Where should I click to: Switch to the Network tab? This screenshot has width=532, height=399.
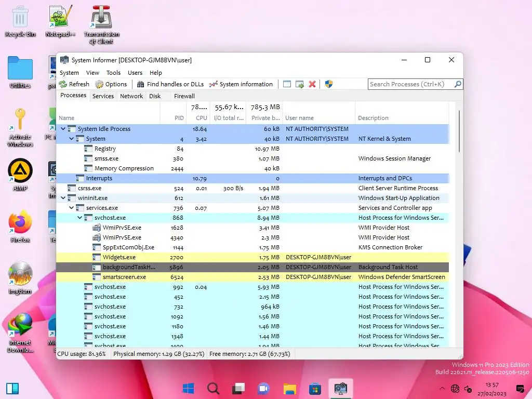coord(131,96)
